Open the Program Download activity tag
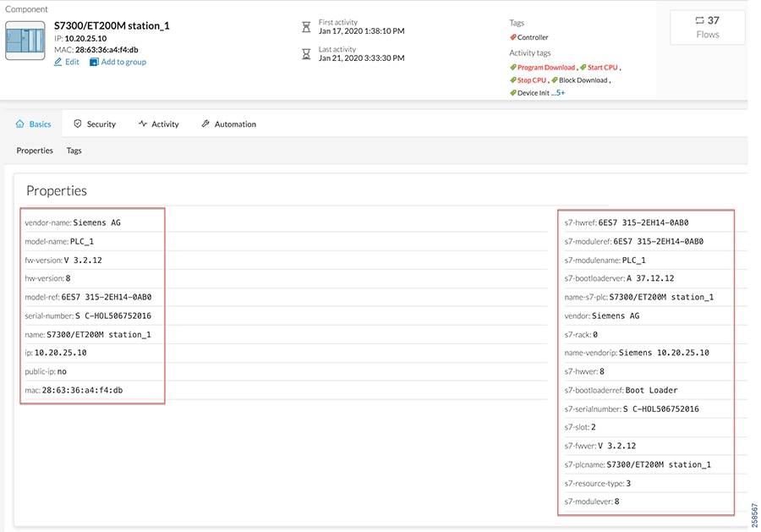The image size is (761, 532). point(546,68)
